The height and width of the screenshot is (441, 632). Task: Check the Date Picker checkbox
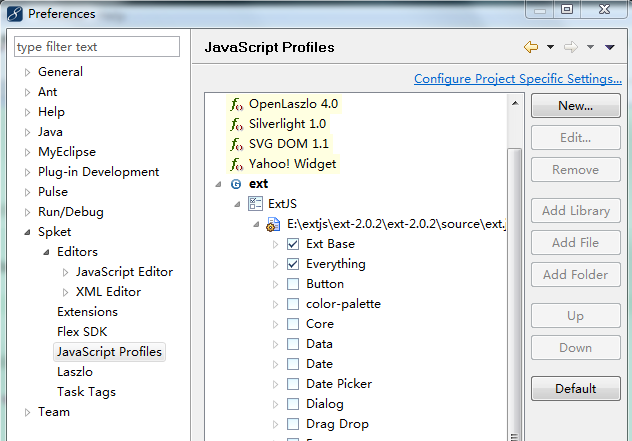(293, 384)
